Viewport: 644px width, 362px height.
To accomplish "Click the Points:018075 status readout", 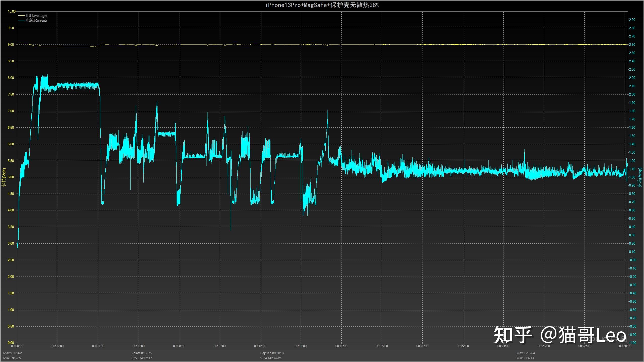I will tap(141, 353).
